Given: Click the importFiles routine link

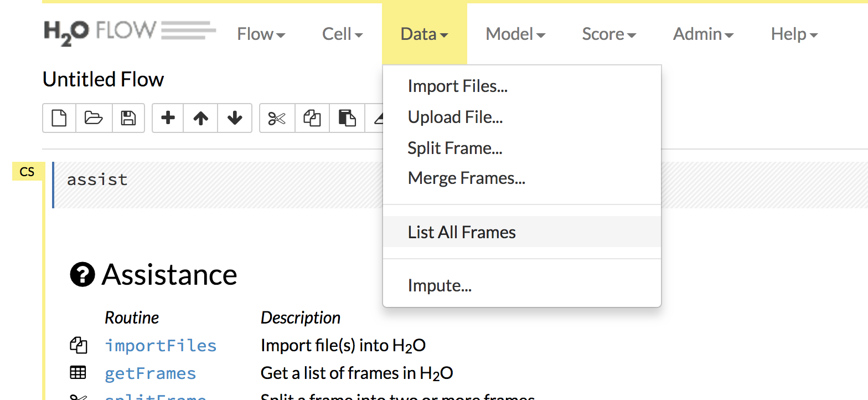Looking at the screenshot, I should [x=161, y=346].
